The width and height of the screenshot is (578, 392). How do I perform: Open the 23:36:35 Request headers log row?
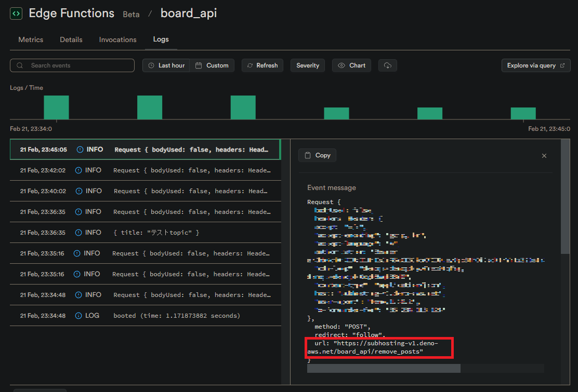(x=145, y=212)
